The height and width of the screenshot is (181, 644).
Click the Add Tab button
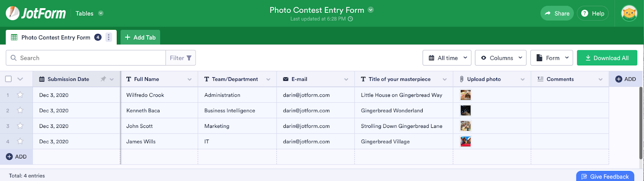click(x=140, y=37)
